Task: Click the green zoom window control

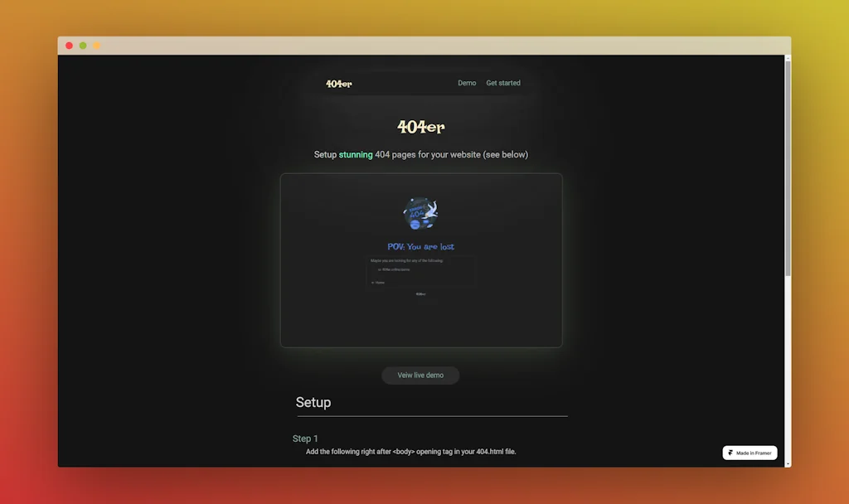Action: (82, 46)
